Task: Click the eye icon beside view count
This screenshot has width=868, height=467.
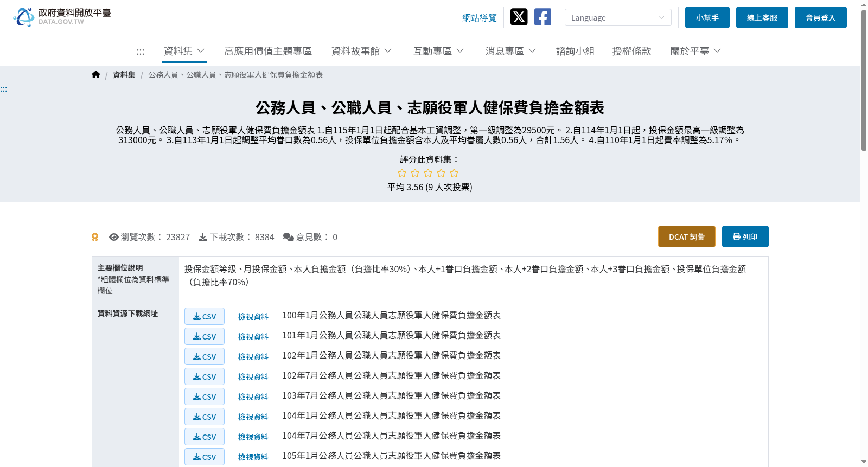Action: click(x=114, y=237)
